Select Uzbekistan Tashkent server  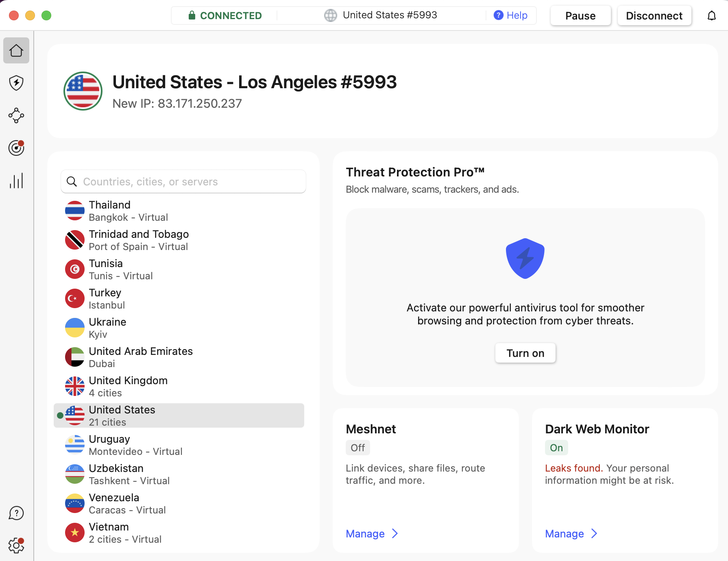[179, 474]
